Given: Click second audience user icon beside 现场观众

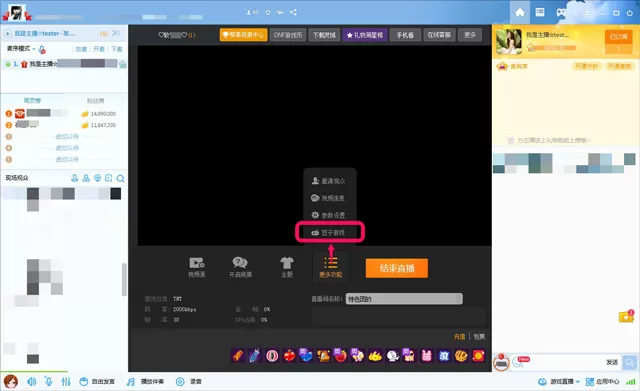Looking at the screenshot, I should pyautogui.click(x=86, y=178).
